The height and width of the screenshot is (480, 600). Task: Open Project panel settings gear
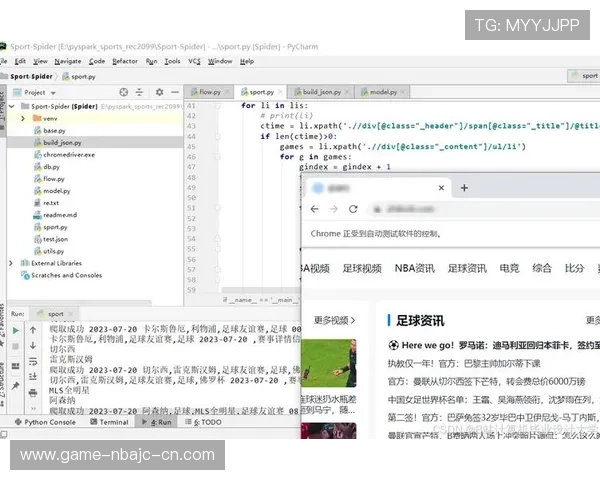pyautogui.click(x=160, y=92)
